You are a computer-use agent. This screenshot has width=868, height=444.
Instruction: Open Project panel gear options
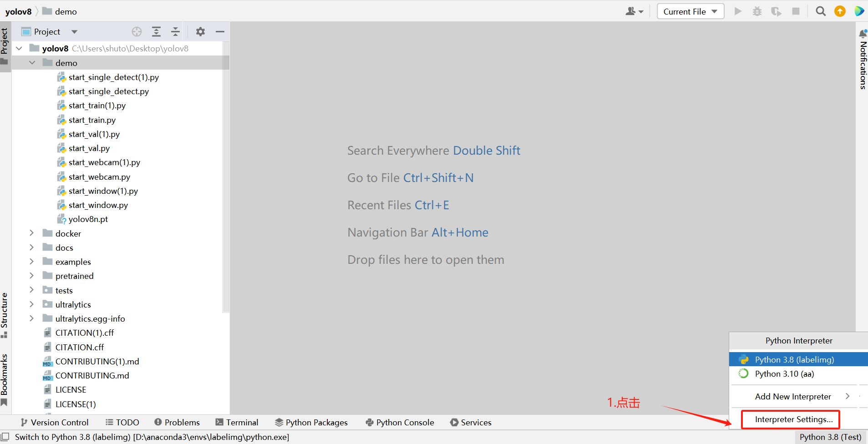(200, 32)
